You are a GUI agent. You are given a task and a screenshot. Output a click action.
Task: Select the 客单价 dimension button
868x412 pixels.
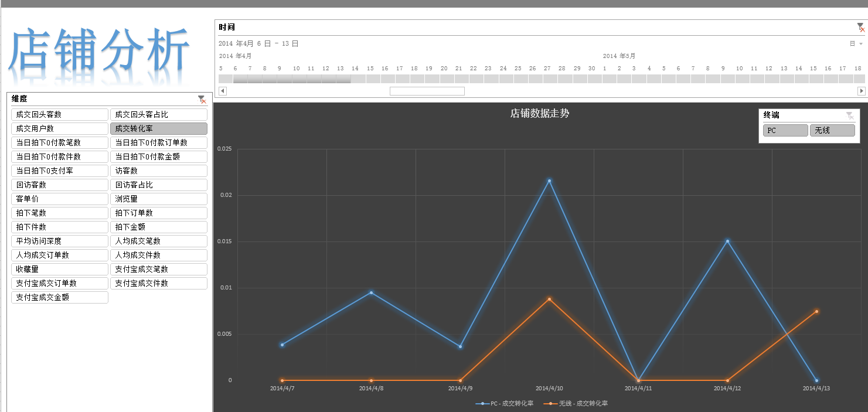click(x=60, y=199)
